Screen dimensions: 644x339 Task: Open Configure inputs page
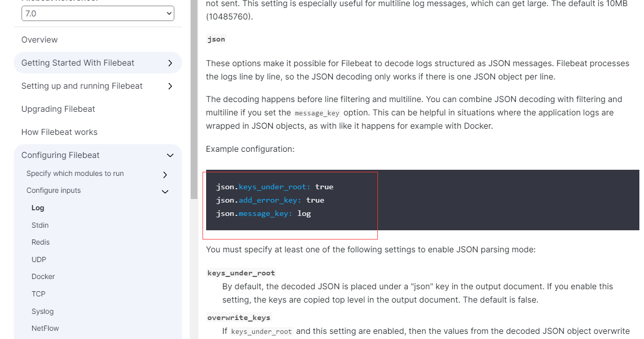[x=54, y=190]
